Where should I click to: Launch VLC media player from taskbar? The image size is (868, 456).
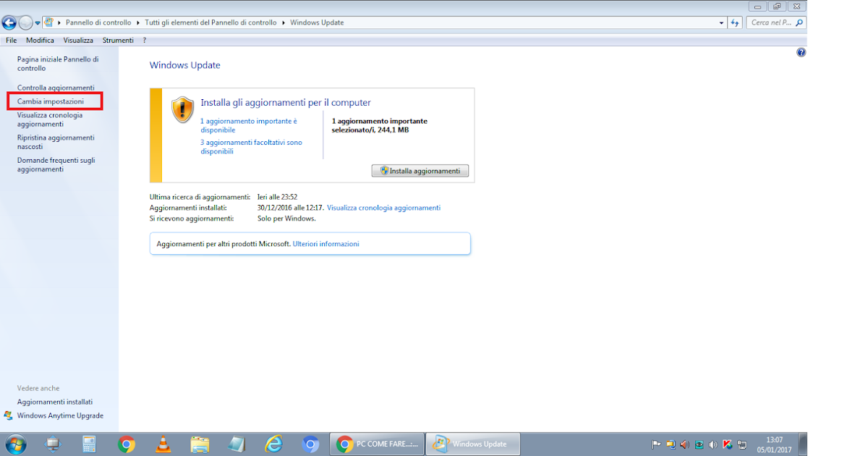[x=163, y=444]
